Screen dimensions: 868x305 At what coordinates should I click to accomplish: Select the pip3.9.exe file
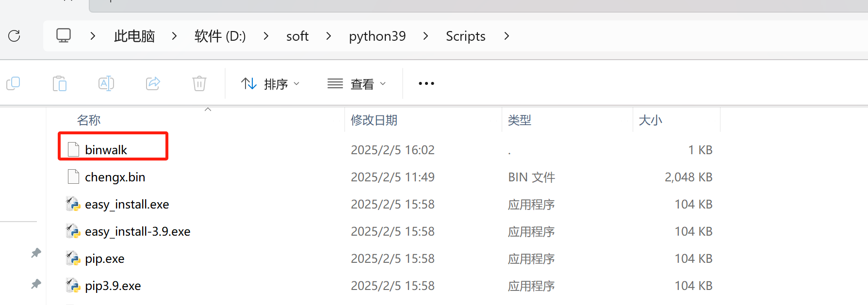click(x=113, y=286)
